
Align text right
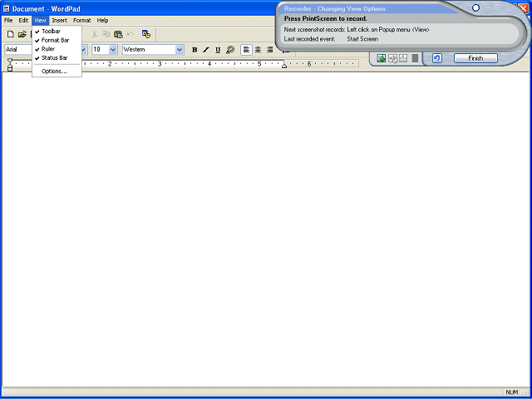(x=269, y=50)
